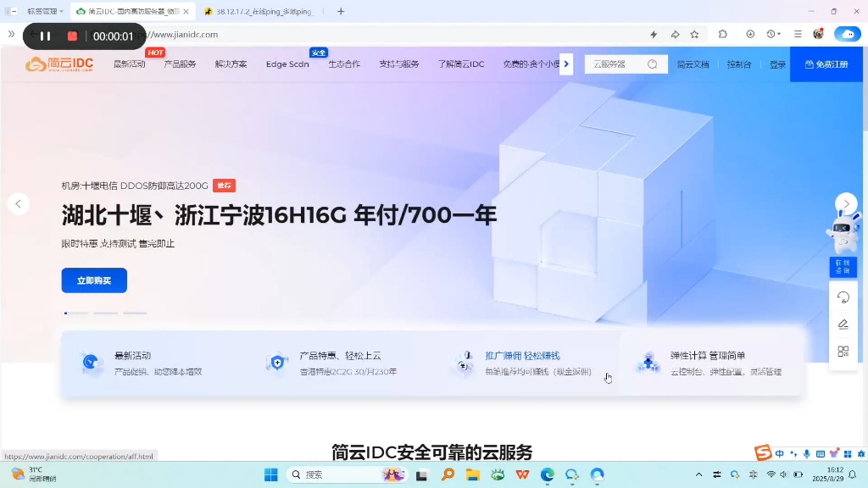Viewport: 868px width, 488px height.
Task: Go to next banner slide arrow
Action: pos(846,203)
